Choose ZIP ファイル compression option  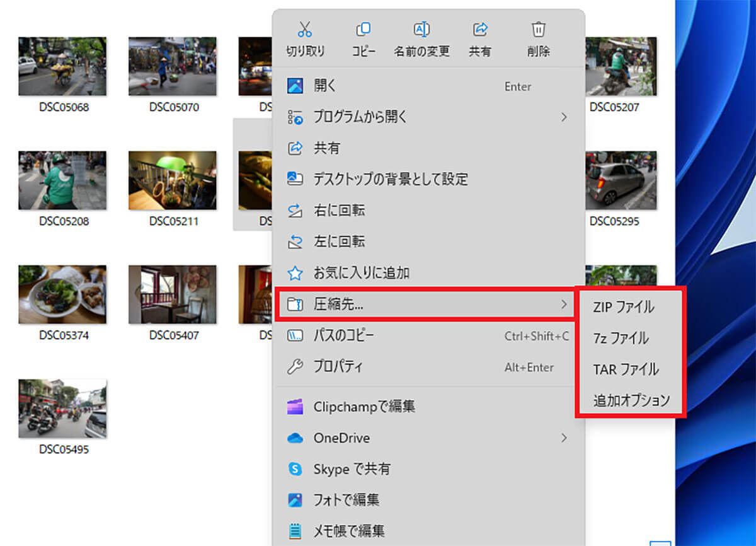(x=624, y=307)
